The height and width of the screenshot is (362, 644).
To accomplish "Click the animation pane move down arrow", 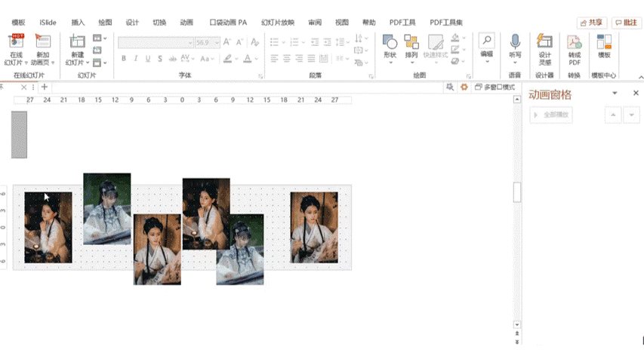I will pos(632,115).
